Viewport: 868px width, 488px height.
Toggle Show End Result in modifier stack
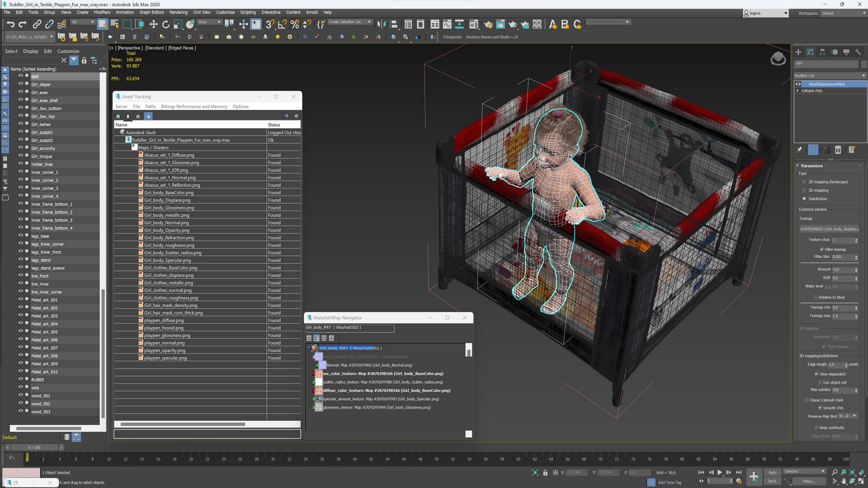point(813,150)
